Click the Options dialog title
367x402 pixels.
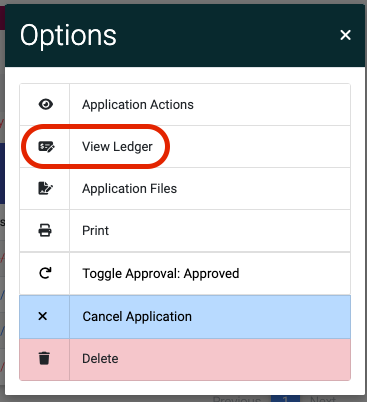68,36
